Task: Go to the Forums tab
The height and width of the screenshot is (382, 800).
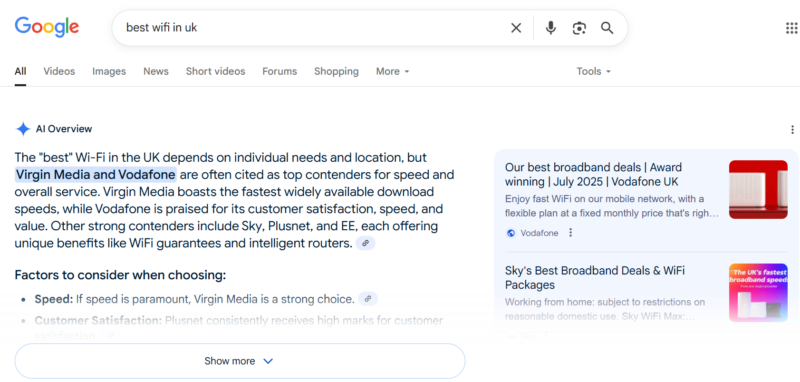Action: coord(280,71)
